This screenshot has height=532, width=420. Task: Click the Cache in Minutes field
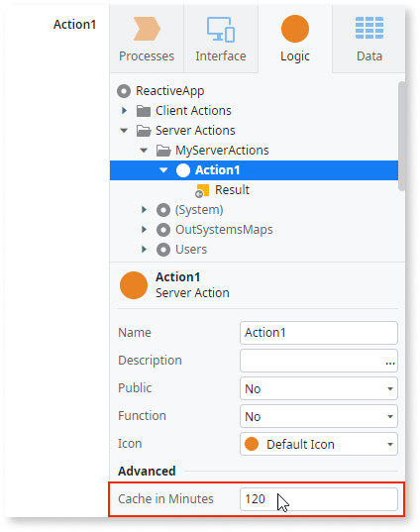[319, 499]
